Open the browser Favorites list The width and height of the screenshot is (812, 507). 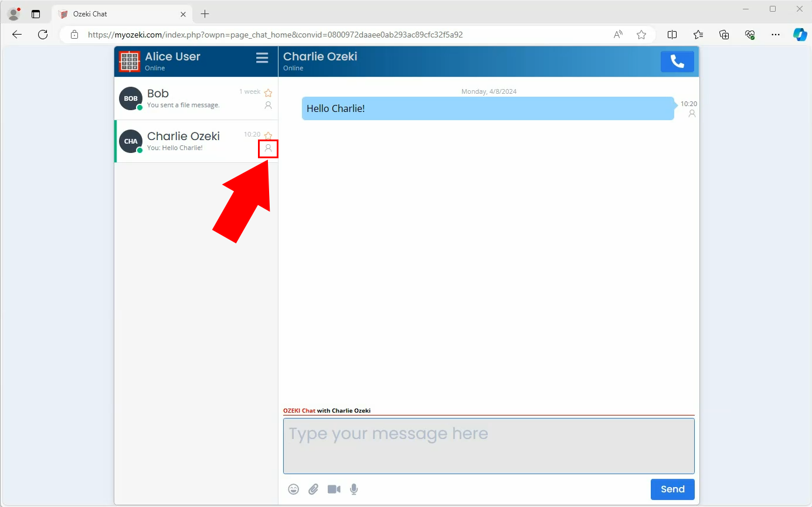(x=698, y=35)
